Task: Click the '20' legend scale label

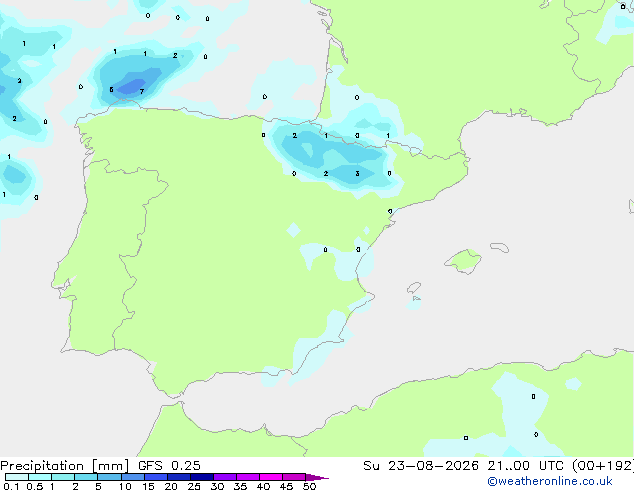Action: pos(171,486)
